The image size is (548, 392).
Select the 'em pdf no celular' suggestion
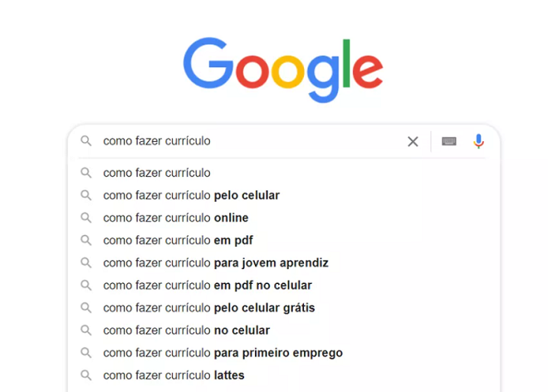coord(208,285)
